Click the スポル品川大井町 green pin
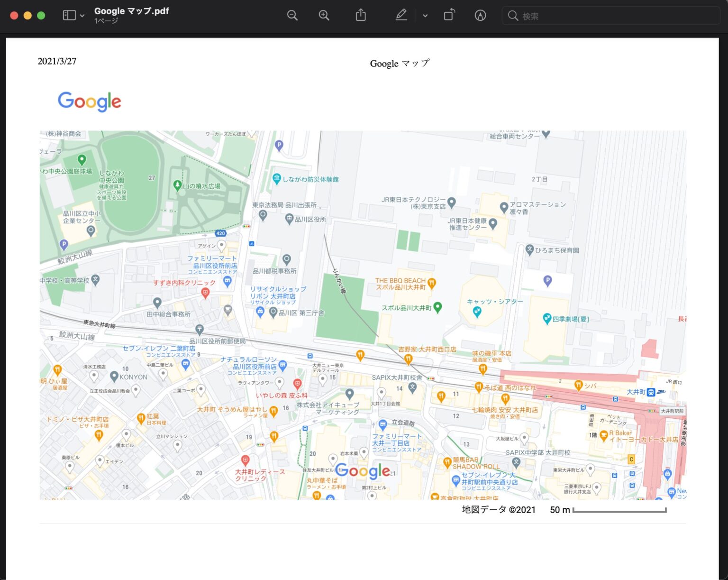 pyautogui.click(x=438, y=307)
